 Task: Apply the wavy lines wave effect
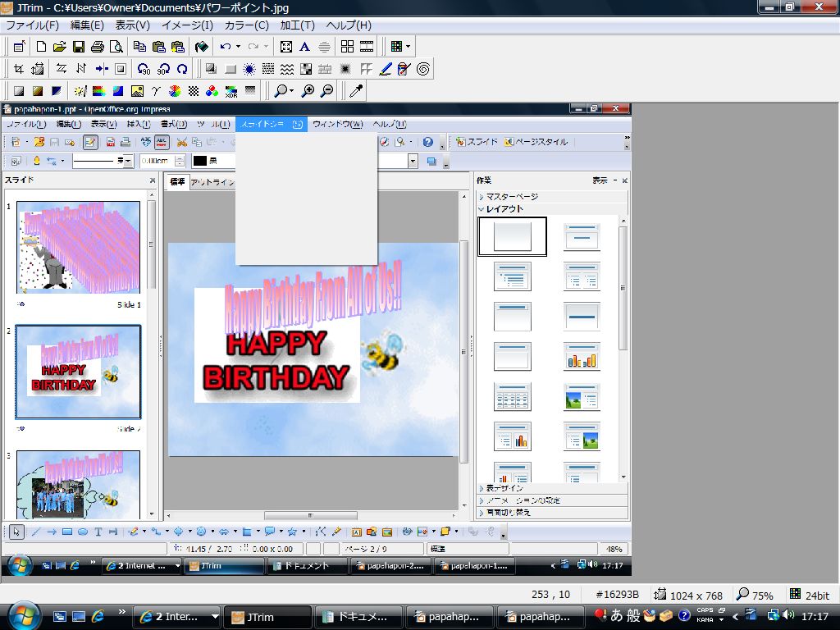coord(287,69)
